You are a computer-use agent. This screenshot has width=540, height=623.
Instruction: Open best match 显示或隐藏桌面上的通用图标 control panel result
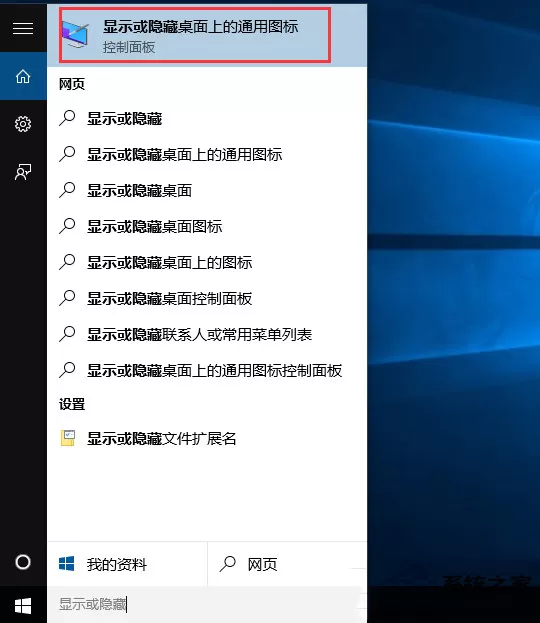pos(207,35)
